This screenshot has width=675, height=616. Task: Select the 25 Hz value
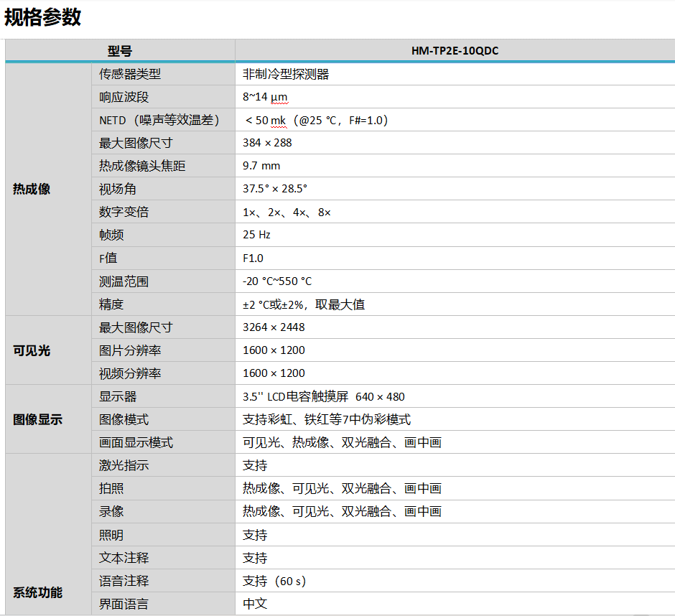coord(256,235)
